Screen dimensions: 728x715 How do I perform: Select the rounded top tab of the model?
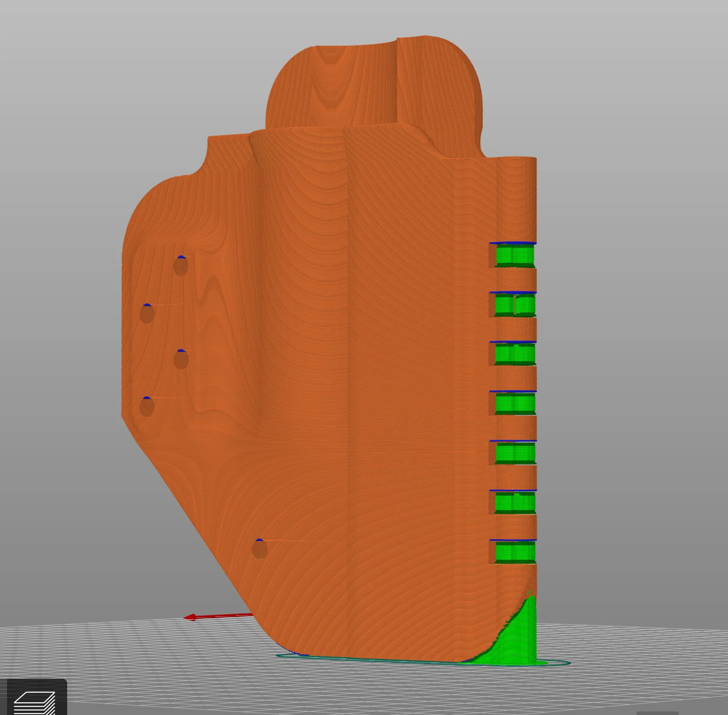click(x=373, y=82)
